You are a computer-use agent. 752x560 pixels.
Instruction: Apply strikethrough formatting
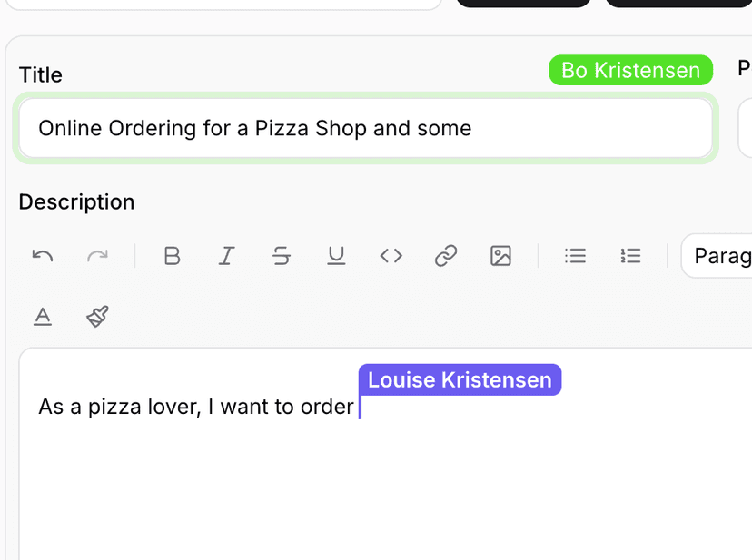(282, 256)
